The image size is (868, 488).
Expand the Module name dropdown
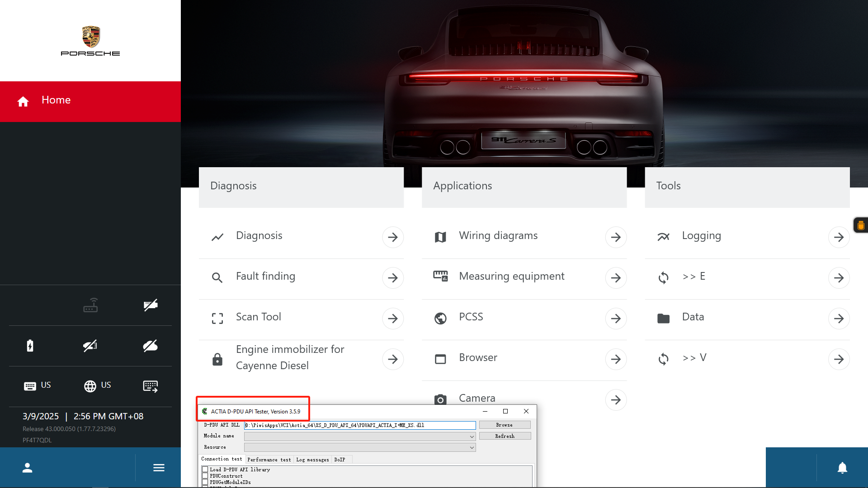click(x=360, y=436)
